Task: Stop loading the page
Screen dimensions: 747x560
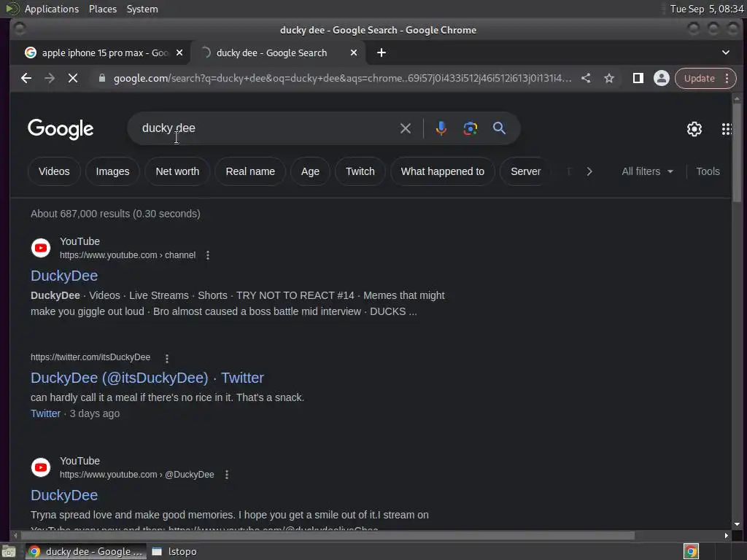Action: click(x=73, y=78)
